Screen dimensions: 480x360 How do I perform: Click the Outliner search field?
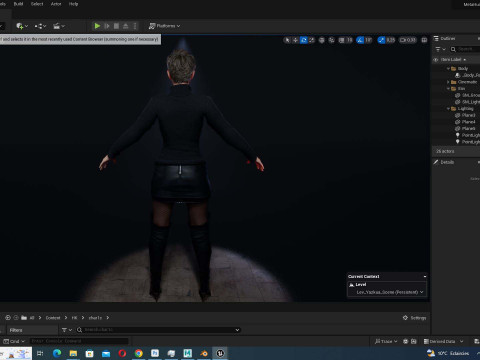[465, 49]
